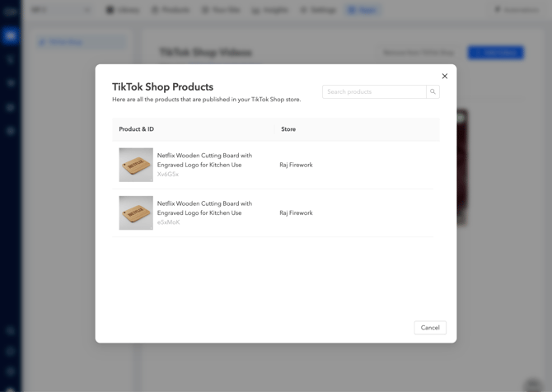Image resolution: width=552 pixels, height=392 pixels.
Task: Choose the Netflix Cutting Board titled e5xMoK
Action: (204, 208)
